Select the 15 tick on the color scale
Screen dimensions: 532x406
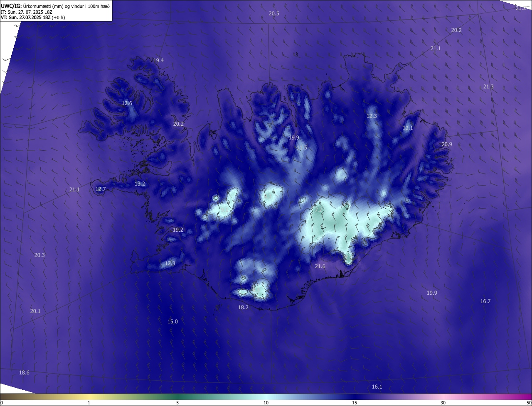355,403
